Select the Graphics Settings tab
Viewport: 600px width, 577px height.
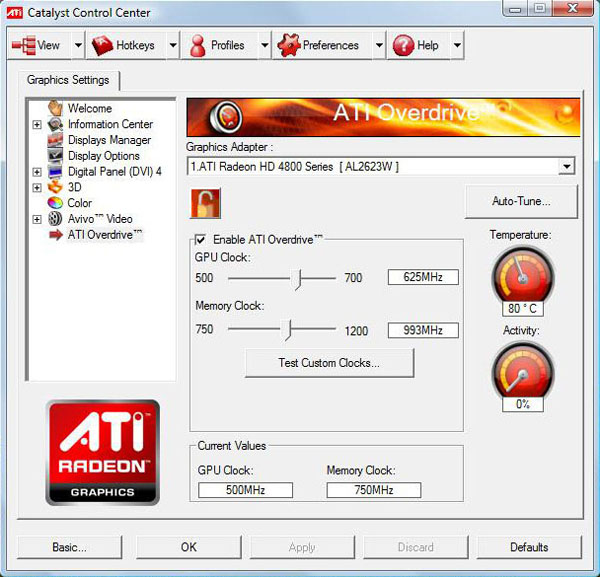68,80
